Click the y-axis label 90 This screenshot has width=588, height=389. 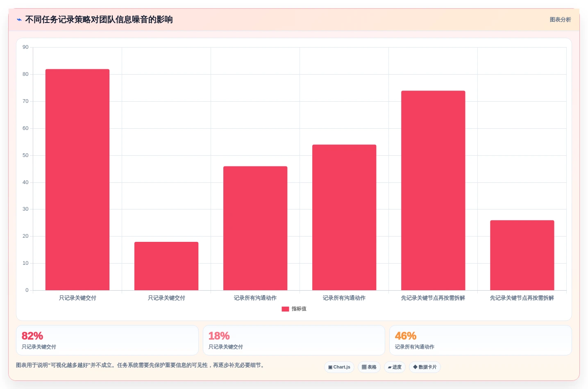point(25,47)
